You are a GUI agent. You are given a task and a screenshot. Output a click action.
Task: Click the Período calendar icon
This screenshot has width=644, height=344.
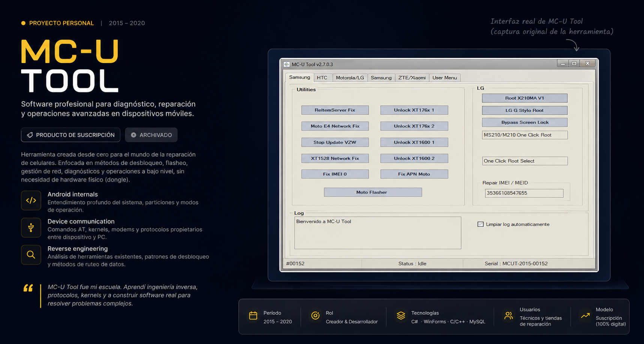(x=253, y=315)
